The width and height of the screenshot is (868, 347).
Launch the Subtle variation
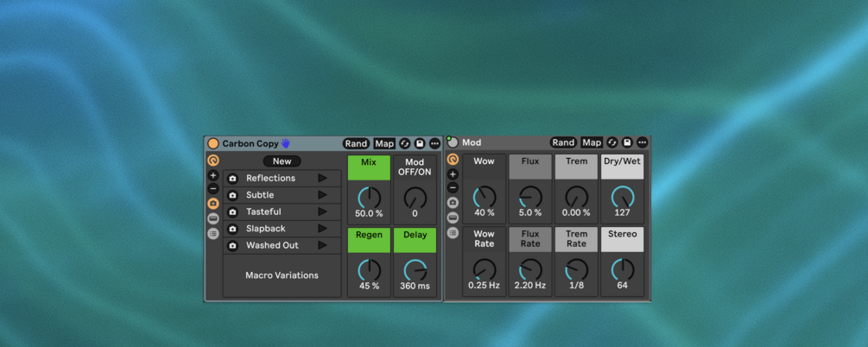click(322, 195)
